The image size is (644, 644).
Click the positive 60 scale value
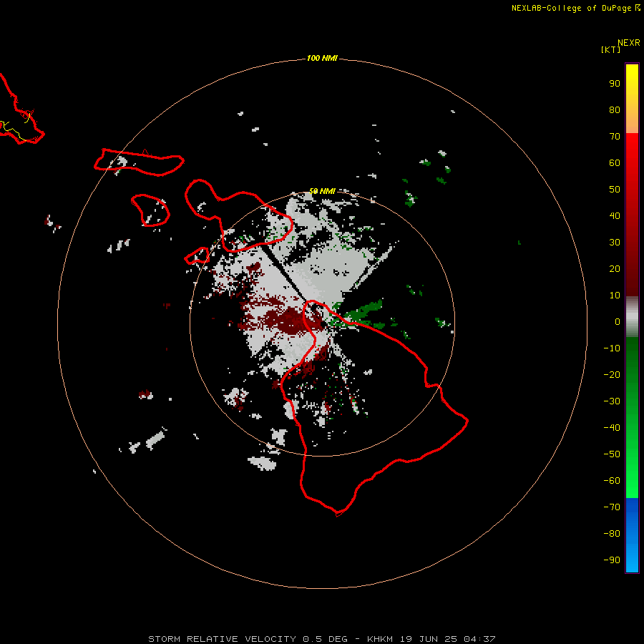615,162
